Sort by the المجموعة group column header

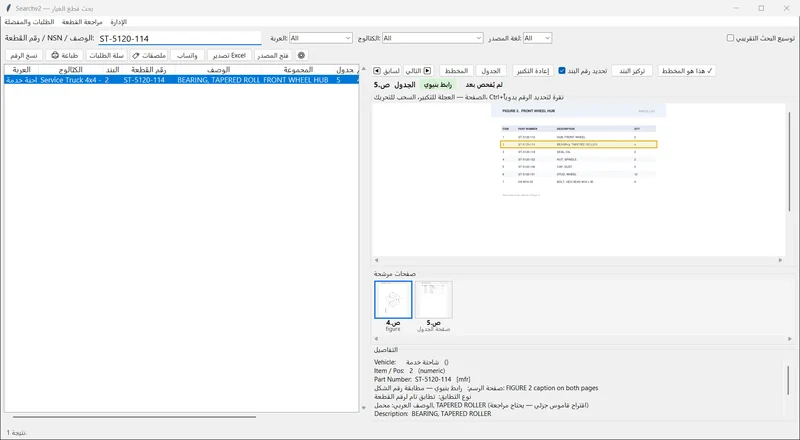[x=297, y=69]
